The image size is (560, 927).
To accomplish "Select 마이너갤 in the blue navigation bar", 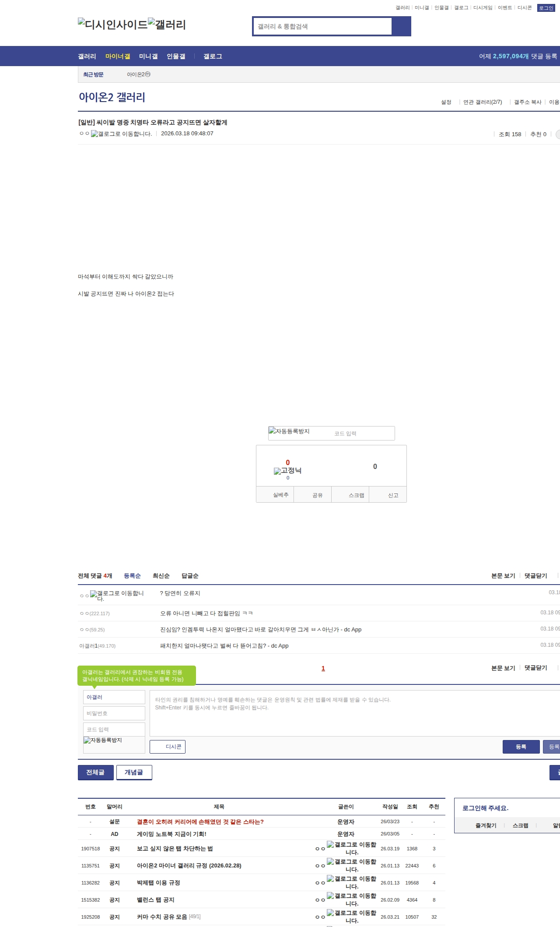I will [x=118, y=56].
